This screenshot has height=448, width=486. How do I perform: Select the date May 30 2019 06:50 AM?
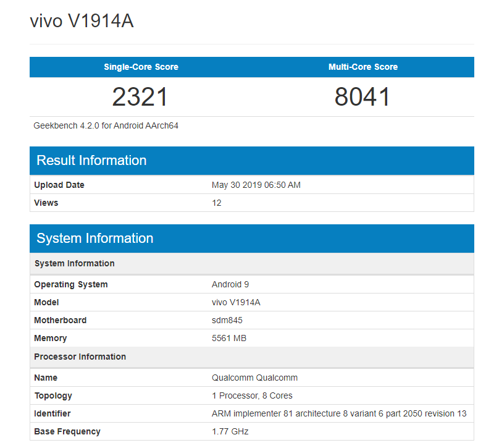point(256,185)
